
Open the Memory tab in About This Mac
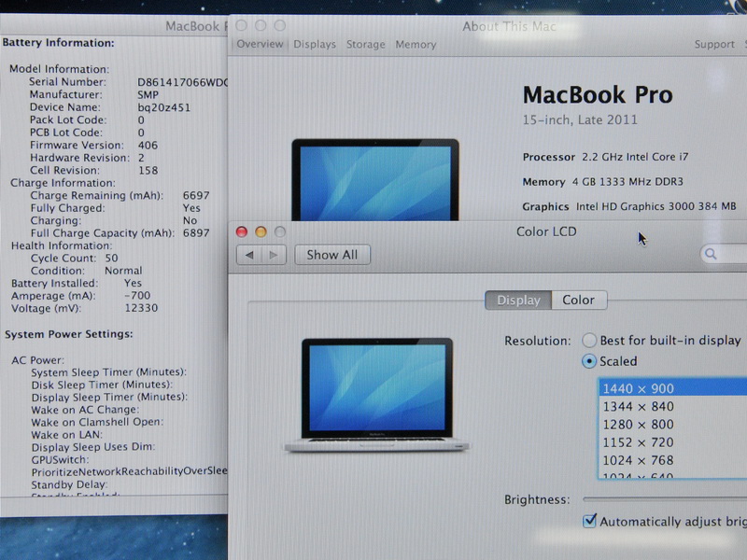416,44
